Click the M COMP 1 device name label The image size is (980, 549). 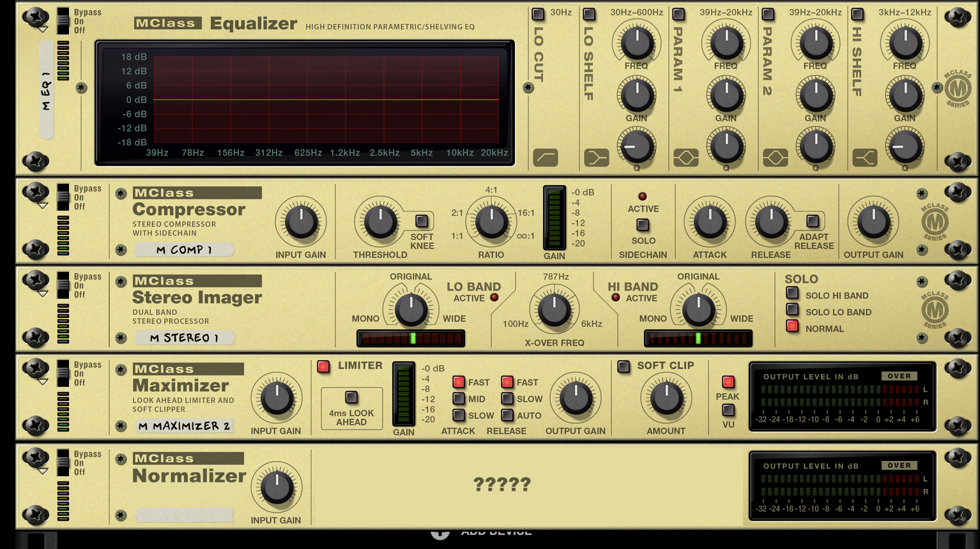click(184, 250)
